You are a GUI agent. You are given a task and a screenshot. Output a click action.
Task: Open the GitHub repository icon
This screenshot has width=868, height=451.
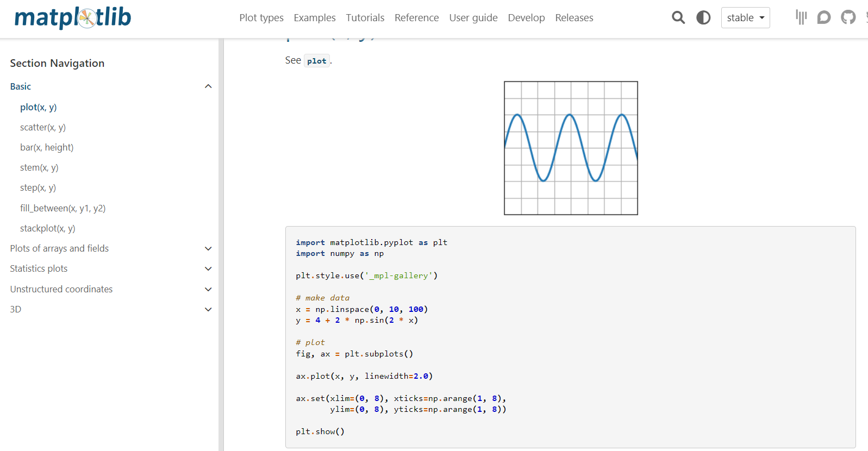coord(848,17)
